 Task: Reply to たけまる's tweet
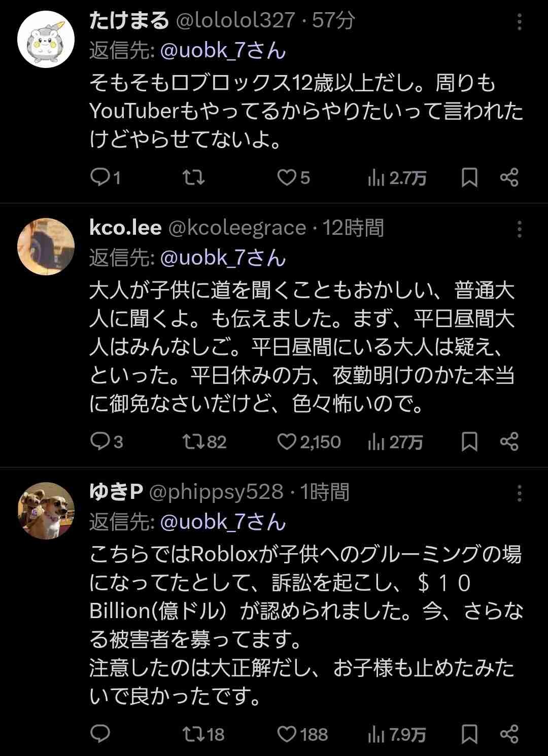(100, 177)
